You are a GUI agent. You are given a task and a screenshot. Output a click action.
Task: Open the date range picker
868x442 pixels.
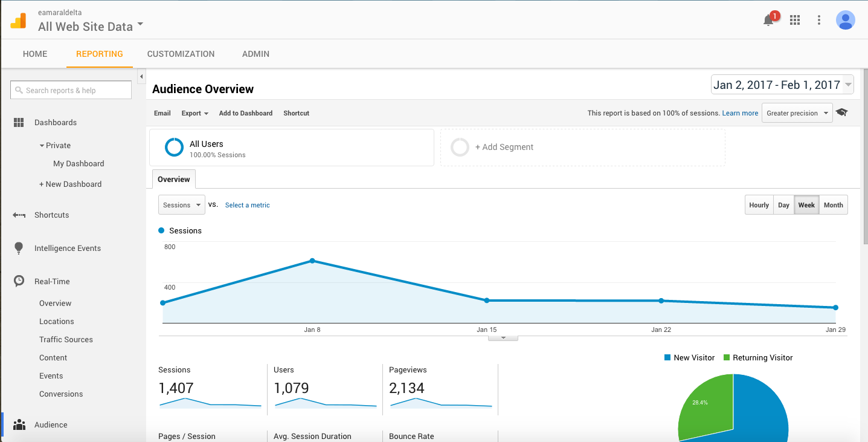tap(782, 85)
